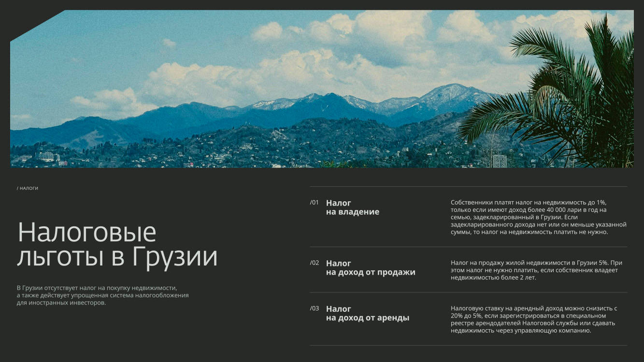
Task: Click the divider between items 02 and 03
Action: pyautogui.click(x=468, y=292)
